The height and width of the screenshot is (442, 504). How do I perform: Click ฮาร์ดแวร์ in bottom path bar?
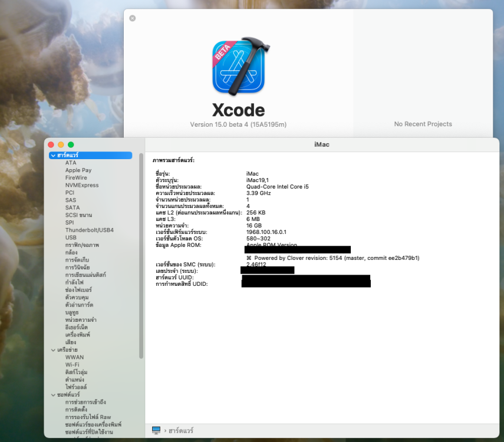point(180,430)
